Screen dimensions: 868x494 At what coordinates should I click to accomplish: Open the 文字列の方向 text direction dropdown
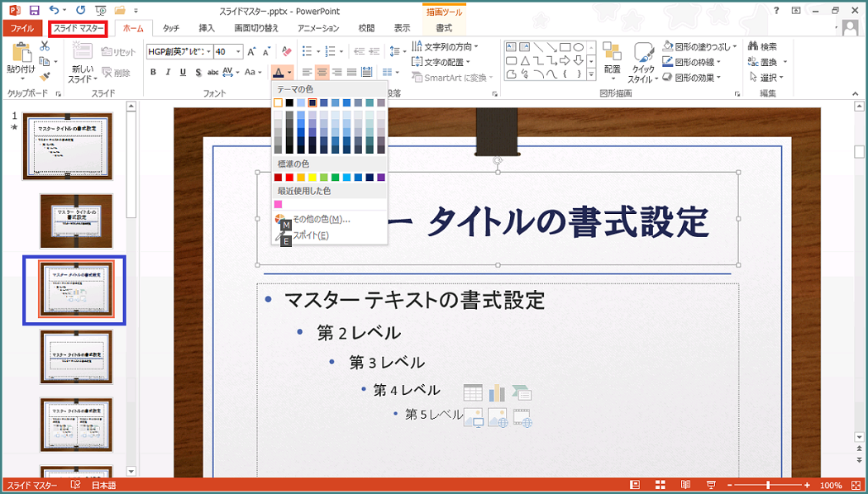pos(446,46)
